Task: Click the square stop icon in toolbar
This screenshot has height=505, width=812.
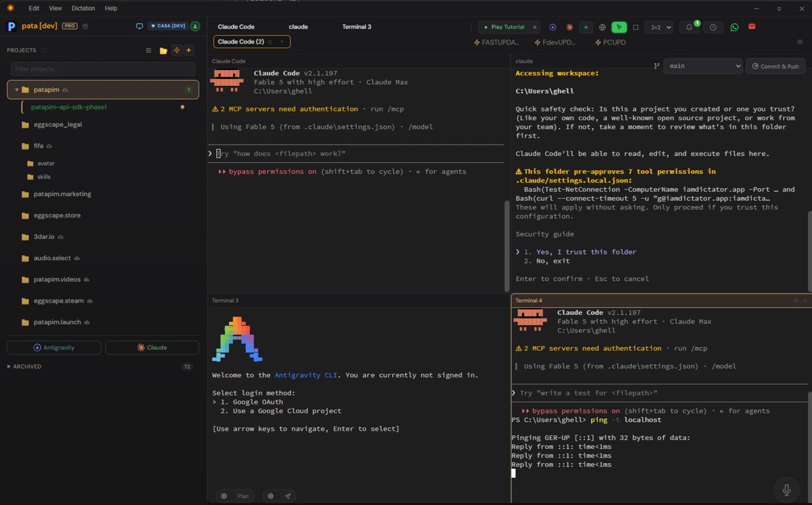Action: click(636, 27)
